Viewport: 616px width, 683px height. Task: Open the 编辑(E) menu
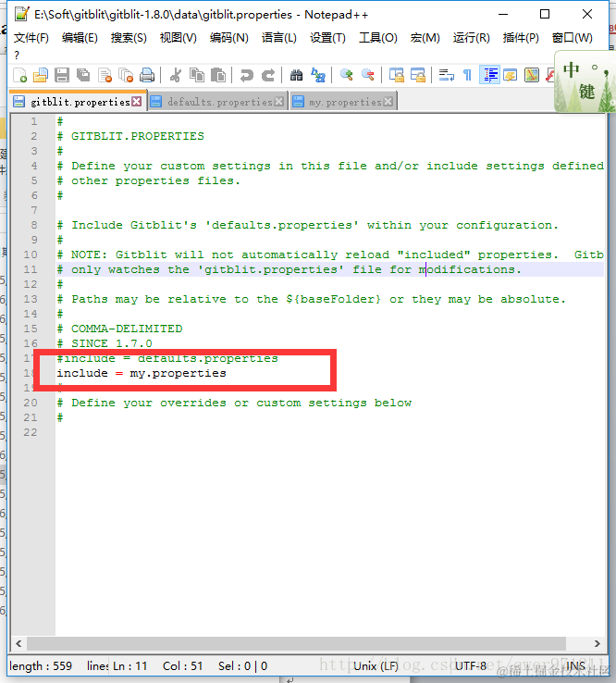tap(80, 38)
